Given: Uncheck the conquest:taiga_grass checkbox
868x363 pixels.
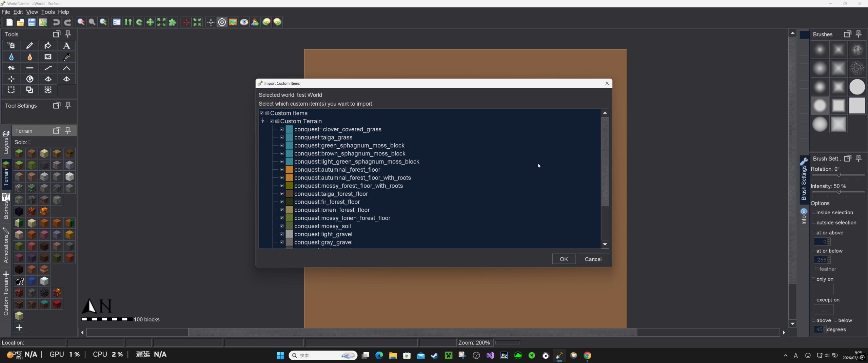Looking at the screenshot, I should coord(282,137).
